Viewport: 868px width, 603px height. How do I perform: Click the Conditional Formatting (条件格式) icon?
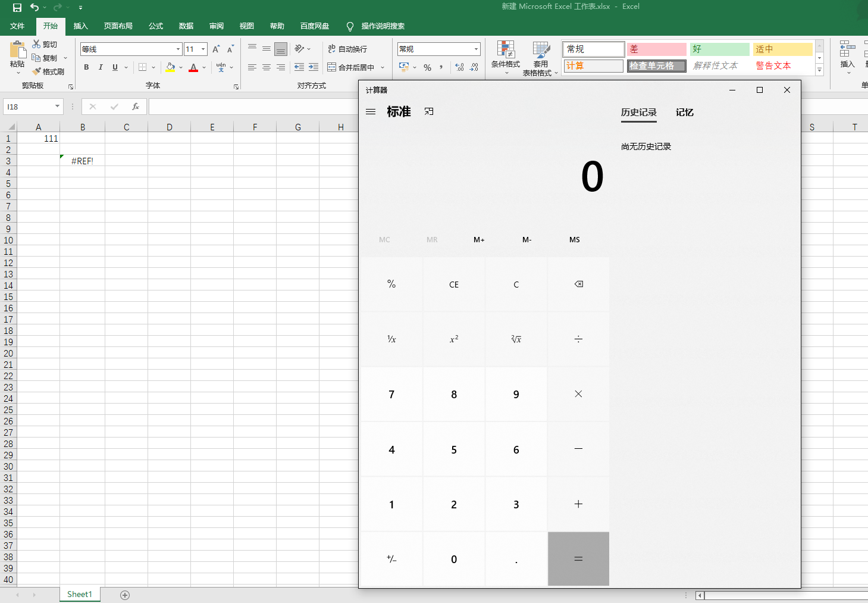[506, 51]
